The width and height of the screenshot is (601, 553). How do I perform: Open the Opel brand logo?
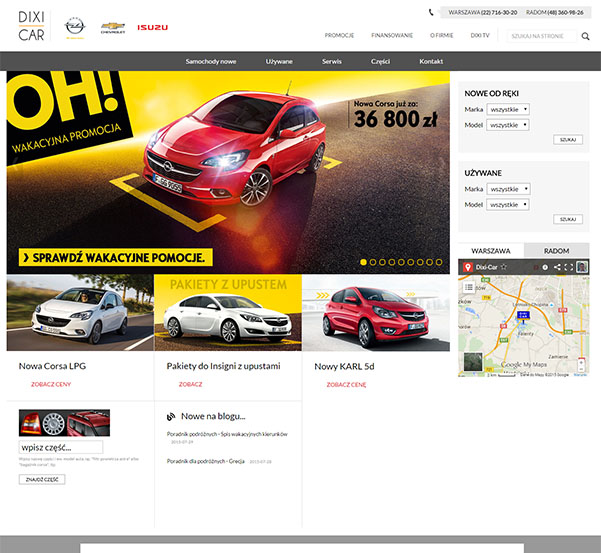coord(75,28)
